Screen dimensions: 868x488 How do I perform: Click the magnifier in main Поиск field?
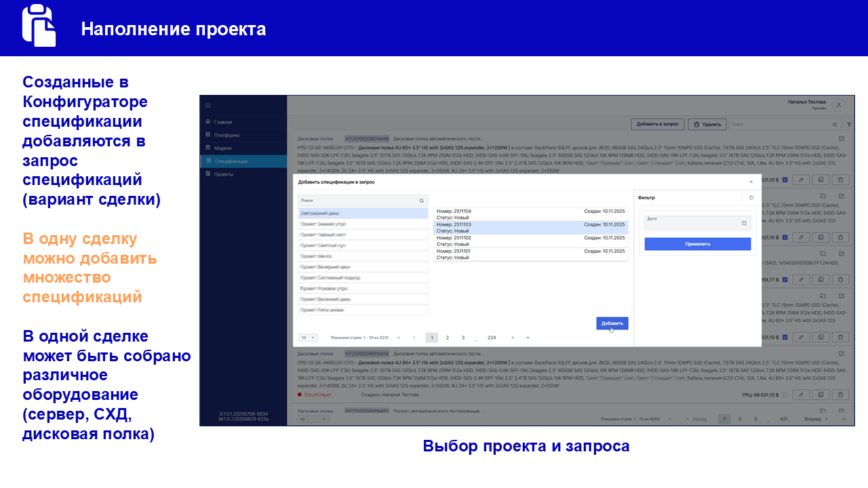pyautogui.click(x=835, y=125)
